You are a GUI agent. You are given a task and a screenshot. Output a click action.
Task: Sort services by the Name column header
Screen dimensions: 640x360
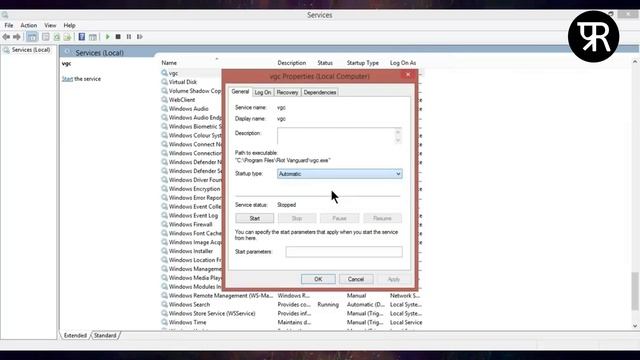click(x=169, y=63)
